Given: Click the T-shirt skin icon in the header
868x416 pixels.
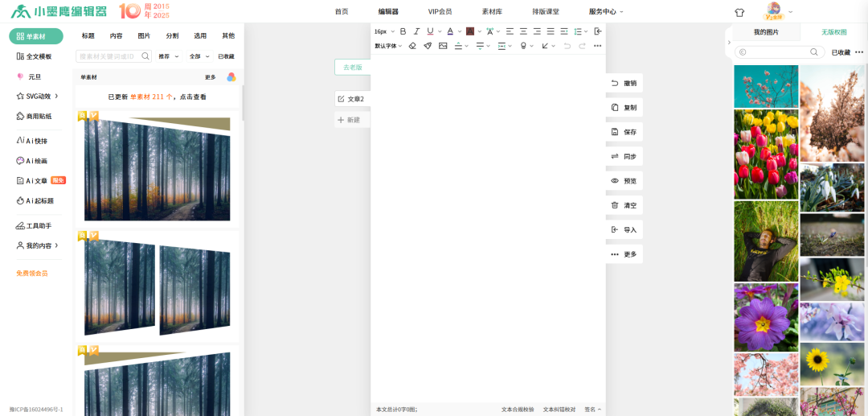Looking at the screenshot, I should (739, 11).
